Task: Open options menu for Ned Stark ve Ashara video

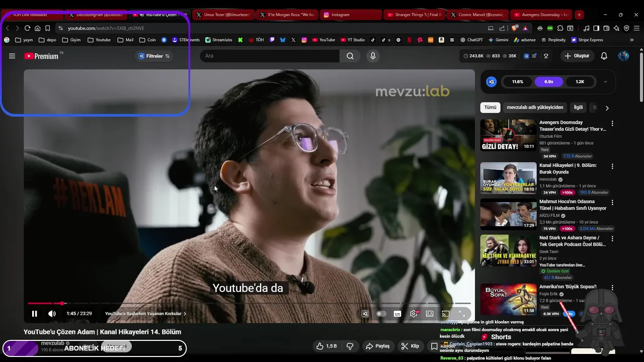Action: [x=612, y=238]
